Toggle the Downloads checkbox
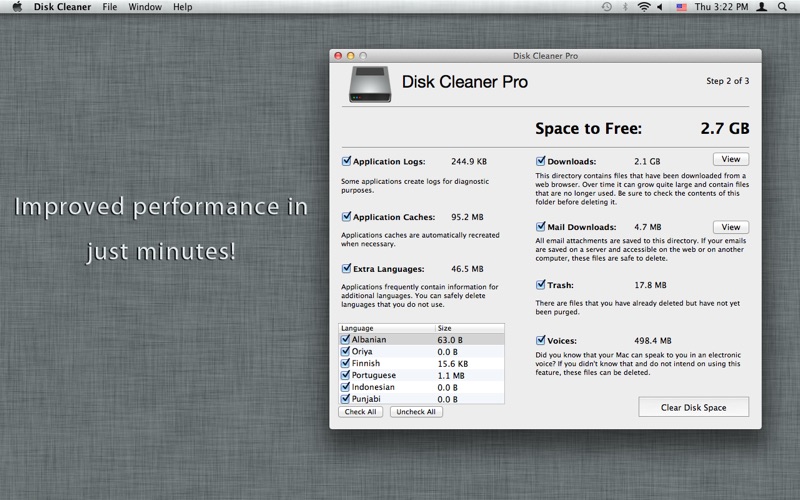This screenshot has height=500, width=800. coord(541,160)
